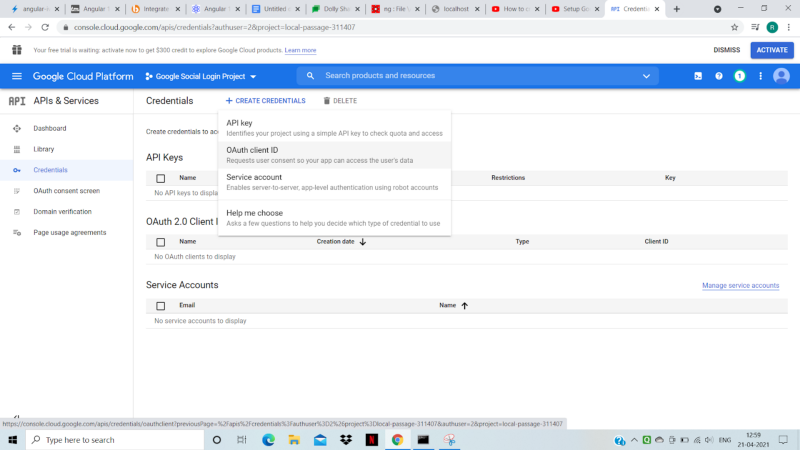Image resolution: width=800 pixels, height=450 pixels.
Task: Select all API Keys checkbox
Action: (x=161, y=179)
